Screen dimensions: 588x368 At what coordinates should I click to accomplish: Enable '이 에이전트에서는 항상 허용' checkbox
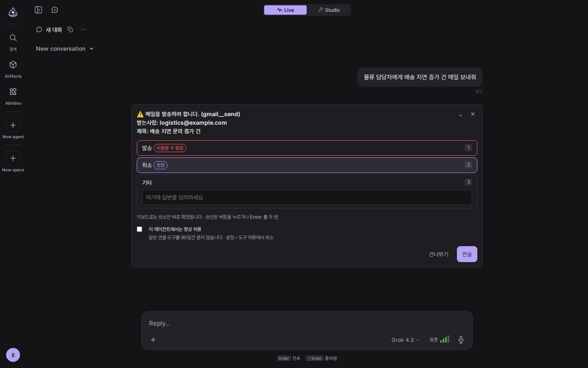(140, 229)
